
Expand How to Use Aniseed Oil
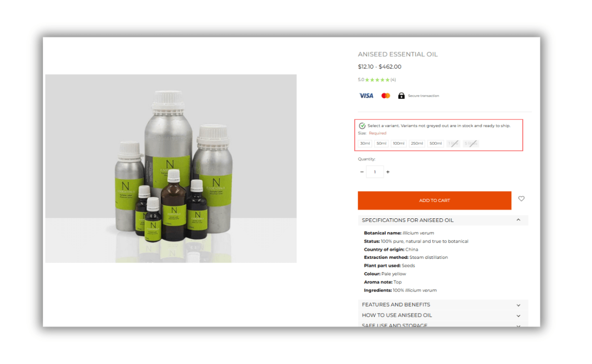point(443,315)
